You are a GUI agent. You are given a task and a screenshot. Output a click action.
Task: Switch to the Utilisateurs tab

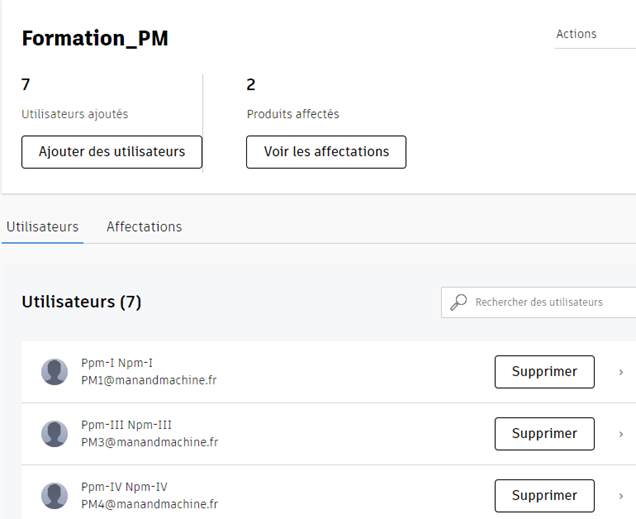[43, 227]
